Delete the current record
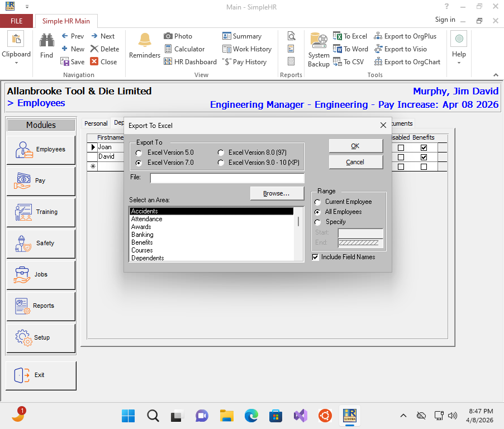The width and height of the screenshot is (504, 429). 105,49
